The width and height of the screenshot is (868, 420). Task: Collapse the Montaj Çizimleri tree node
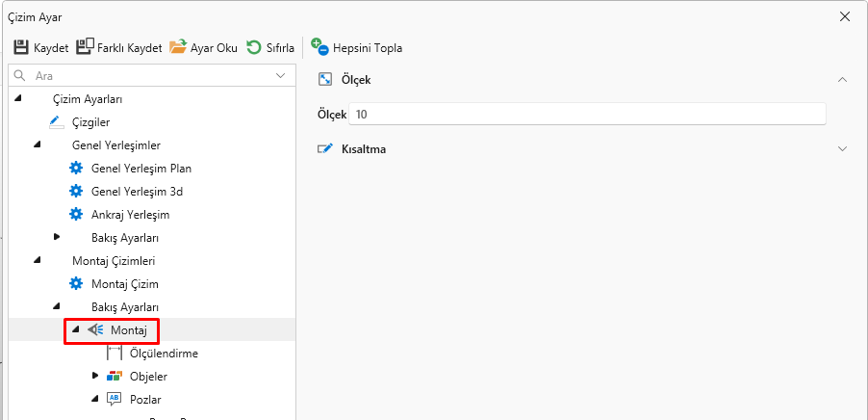(38, 260)
